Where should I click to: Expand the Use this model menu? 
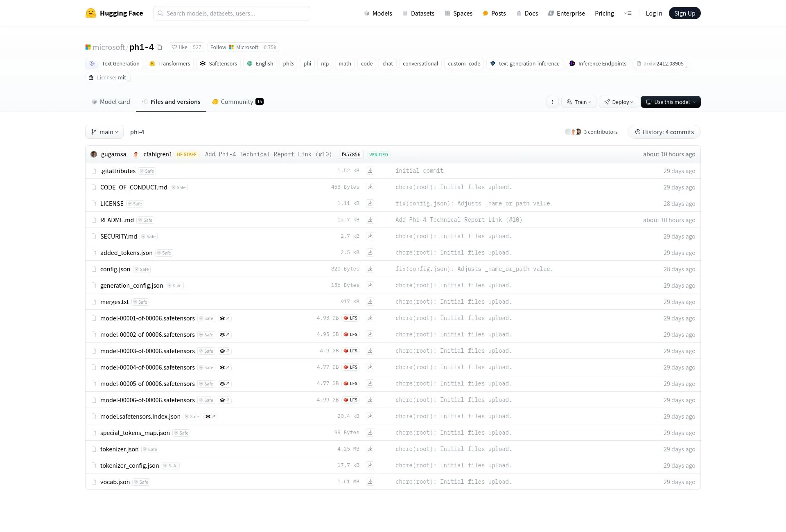671,102
